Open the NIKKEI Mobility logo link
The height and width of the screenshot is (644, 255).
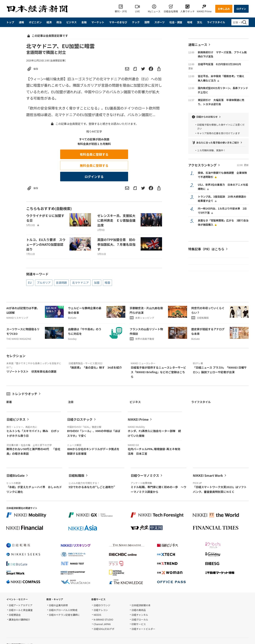(x=26, y=515)
